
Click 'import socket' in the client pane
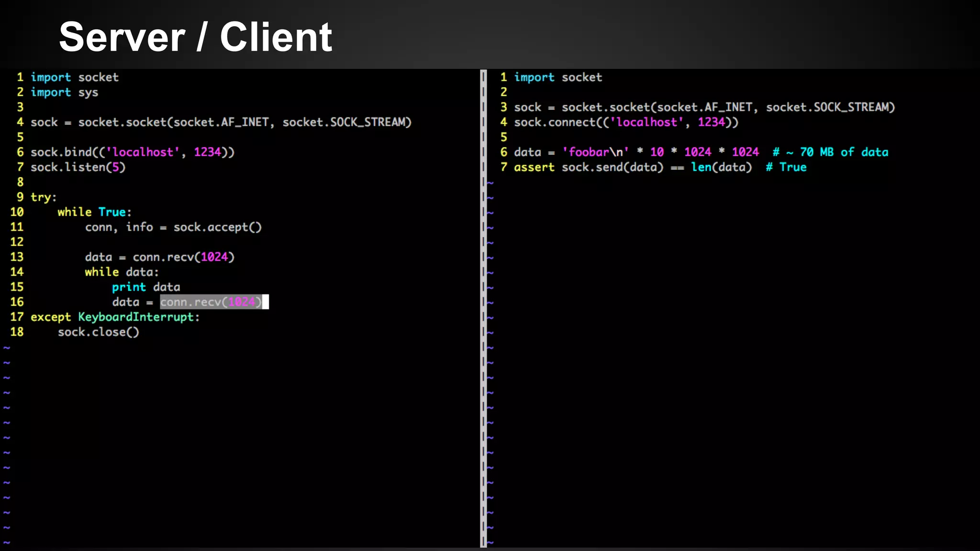coord(558,77)
